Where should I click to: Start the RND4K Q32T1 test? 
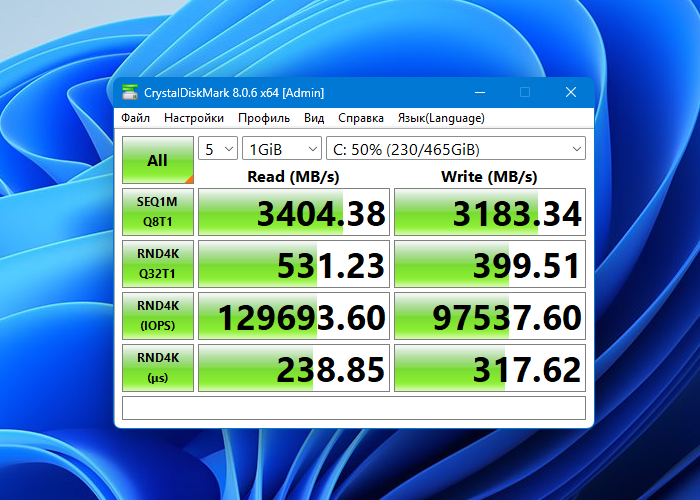[158, 264]
